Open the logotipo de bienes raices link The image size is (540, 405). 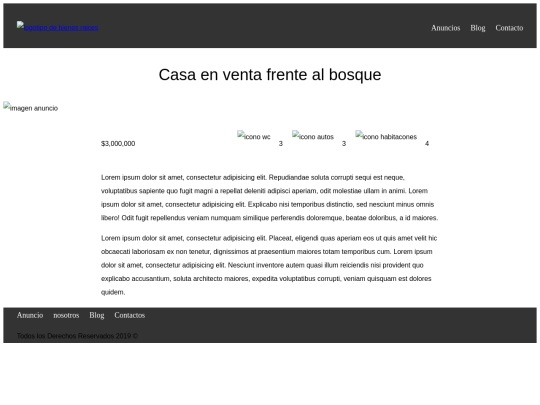pos(58,27)
